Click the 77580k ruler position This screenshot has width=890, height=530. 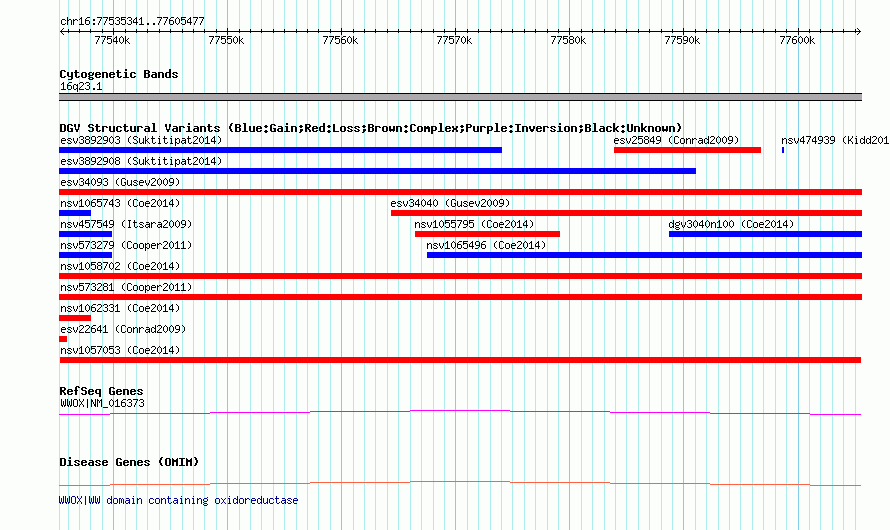pyautogui.click(x=568, y=40)
